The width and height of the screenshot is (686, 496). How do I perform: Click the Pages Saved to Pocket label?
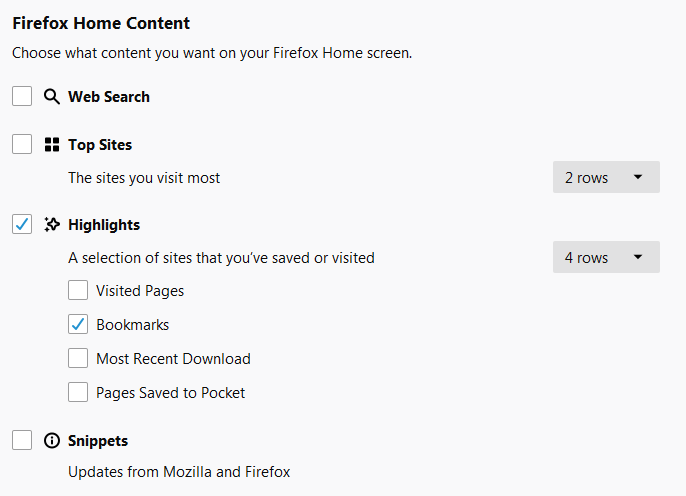(x=171, y=393)
